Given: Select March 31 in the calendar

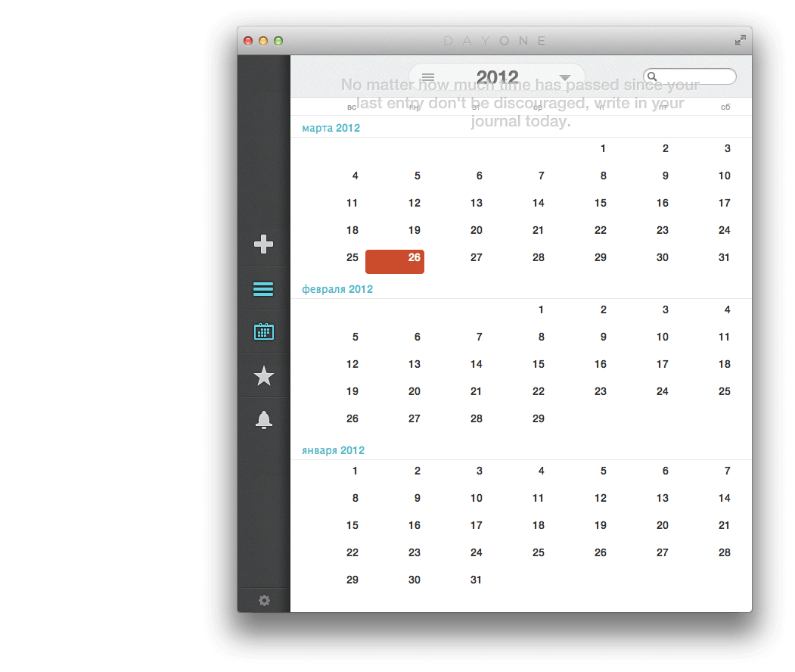Looking at the screenshot, I should point(724,257).
